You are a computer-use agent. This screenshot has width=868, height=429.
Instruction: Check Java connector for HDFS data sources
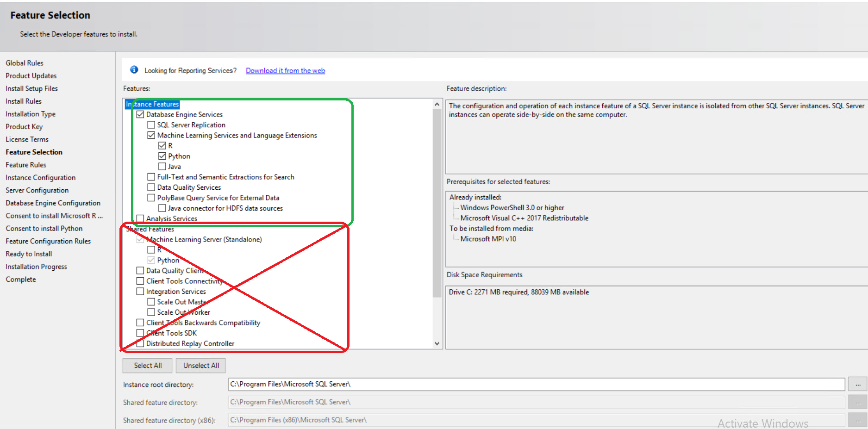pos(162,208)
